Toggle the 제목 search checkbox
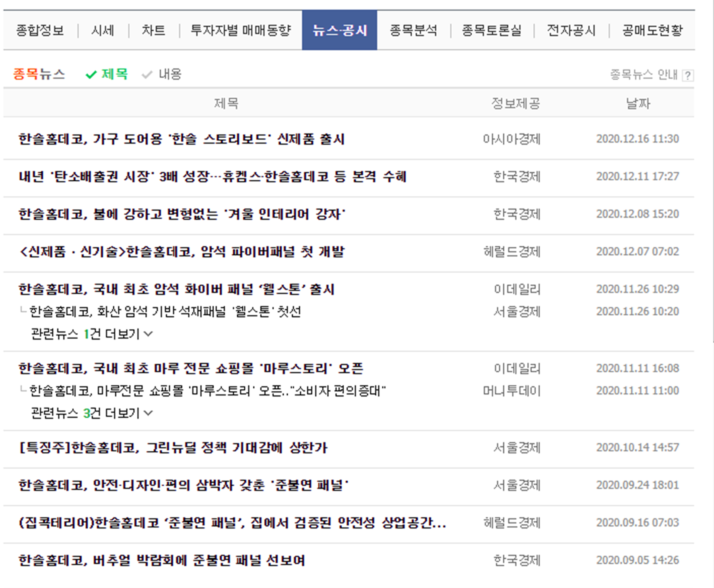The width and height of the screenshot is (714, 588). coord(107,74)
